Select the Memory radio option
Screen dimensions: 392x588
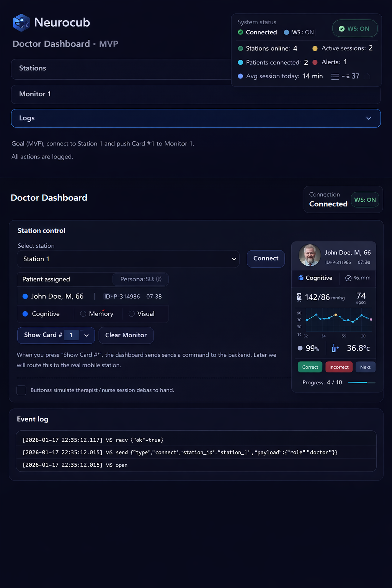83,314
